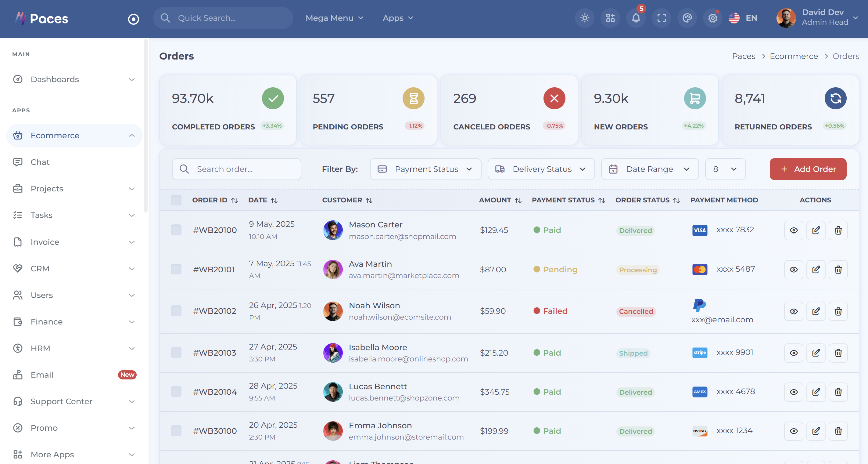Viewport: 868px width, 464px height.
Task: Open the apps grid icon in header
Action: point(610,18)
